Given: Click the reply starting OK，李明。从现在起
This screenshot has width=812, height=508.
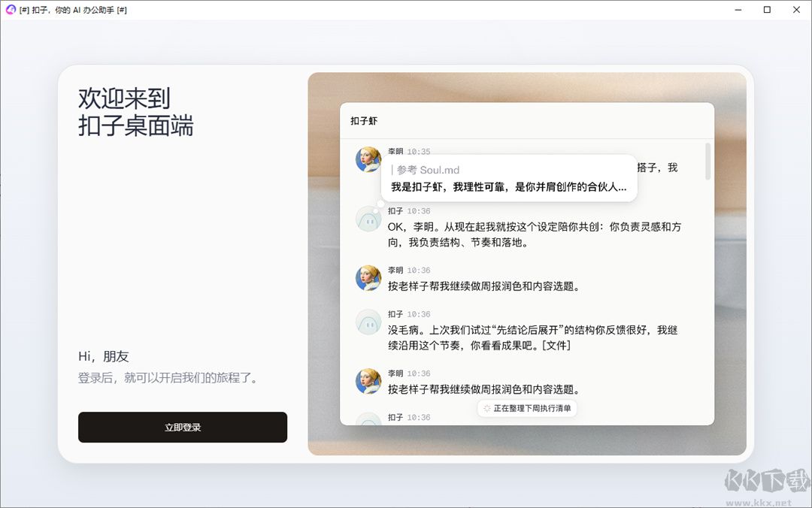Looking at the screenshot, I should pos(535,234).
